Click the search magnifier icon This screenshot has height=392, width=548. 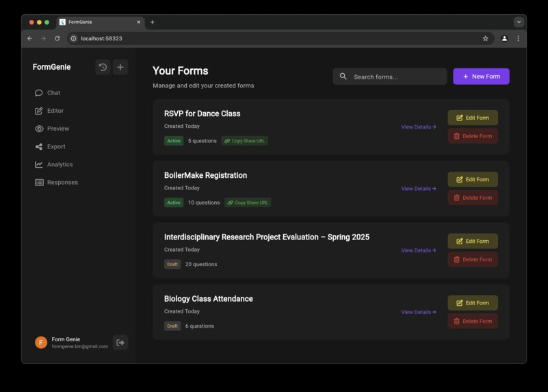343,76
